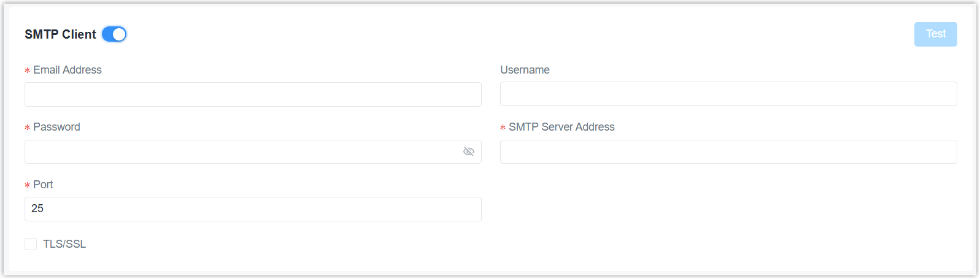Click the Username field label

point(525,70)
